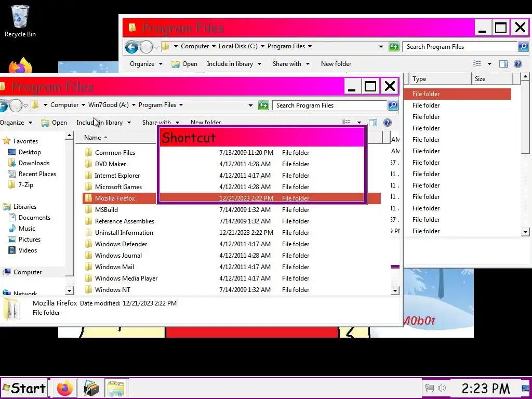The height and width of the screenshot is (399, 532).
Task: Toggle the preview pane in the rear window
Action: tap(503, 64)
